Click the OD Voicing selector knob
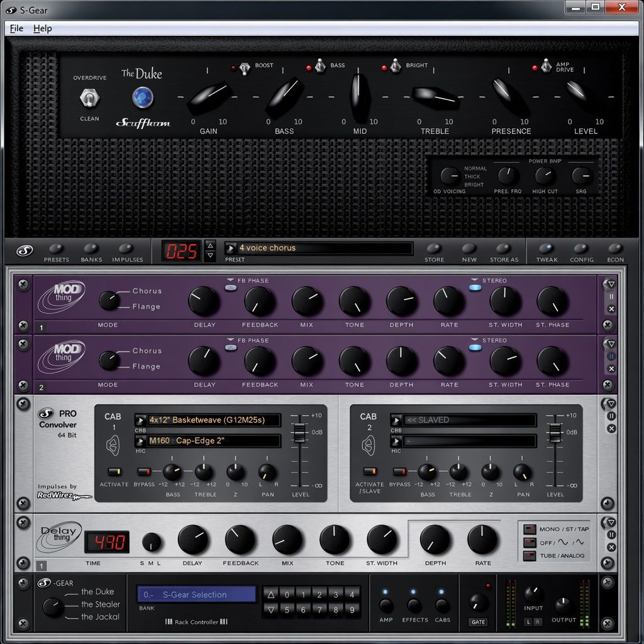This screenshot has height=644, width=644. tap(450, 176)
